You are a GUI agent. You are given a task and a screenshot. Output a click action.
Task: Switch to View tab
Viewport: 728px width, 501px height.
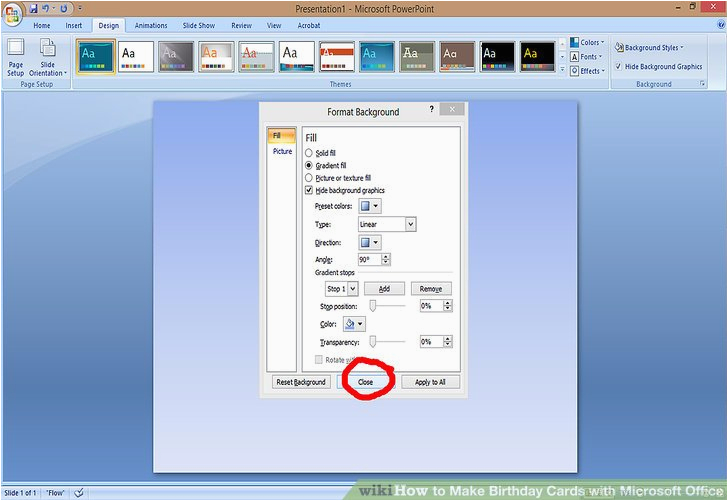point(274,26)
